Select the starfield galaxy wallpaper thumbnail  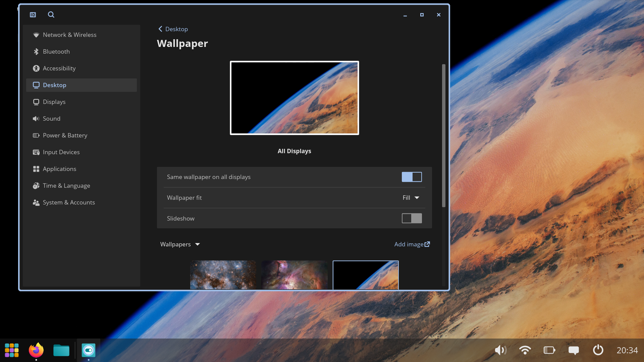point(223,275)
